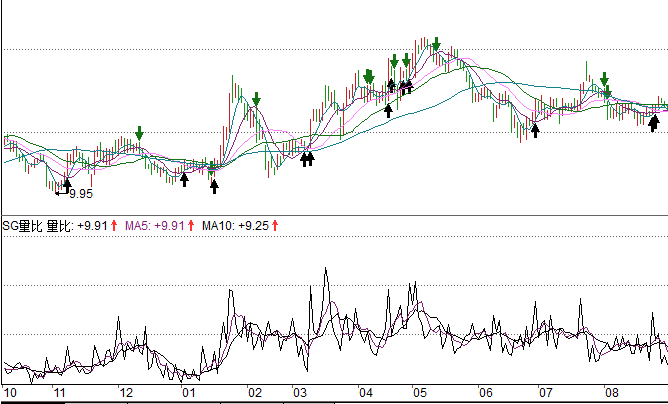
Task: Click the red up arrow after MA10 value
Action: [x=275, y=225]
